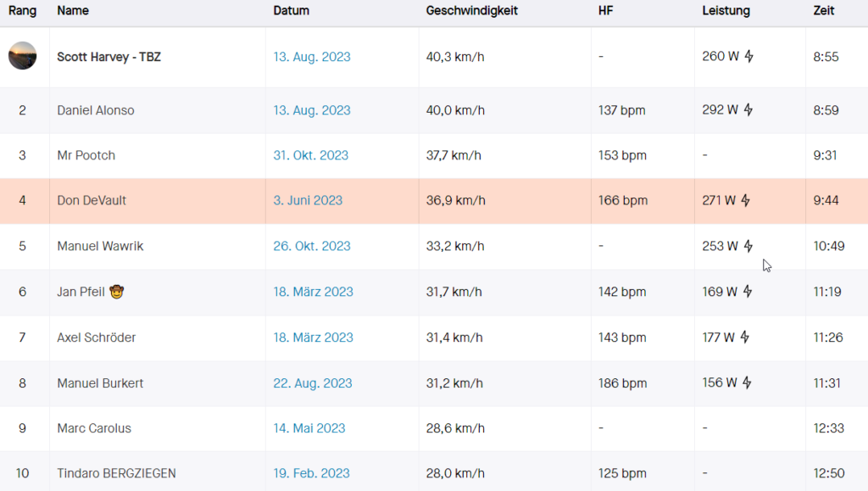The width and height of the screenshot is (868, 491).
Task: Click lightning bolt icon next to 292 W
Action: point(748,110)
